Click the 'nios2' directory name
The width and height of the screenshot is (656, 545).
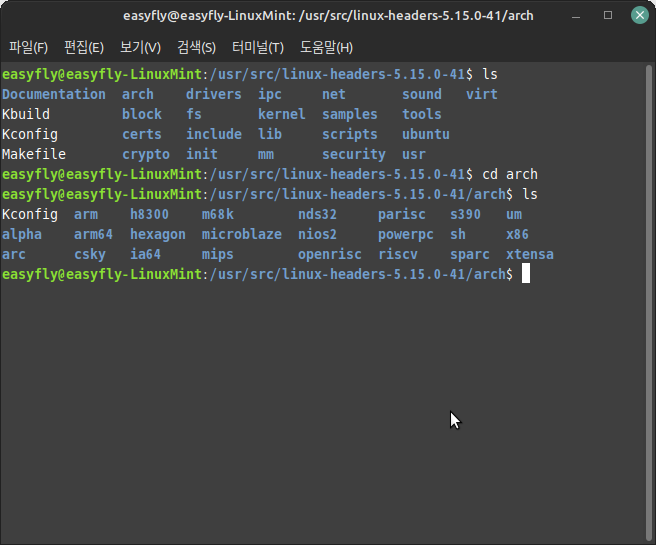pos(318,234)
